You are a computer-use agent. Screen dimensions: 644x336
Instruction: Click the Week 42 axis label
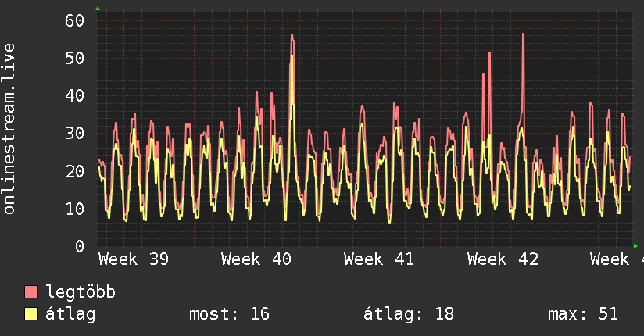[503, 259]
